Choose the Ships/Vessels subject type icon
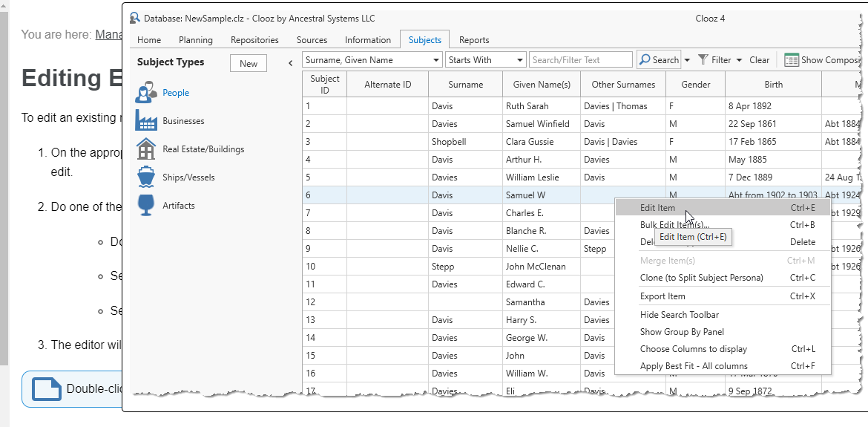Screen dimensions: 868x427 [145, 177]
